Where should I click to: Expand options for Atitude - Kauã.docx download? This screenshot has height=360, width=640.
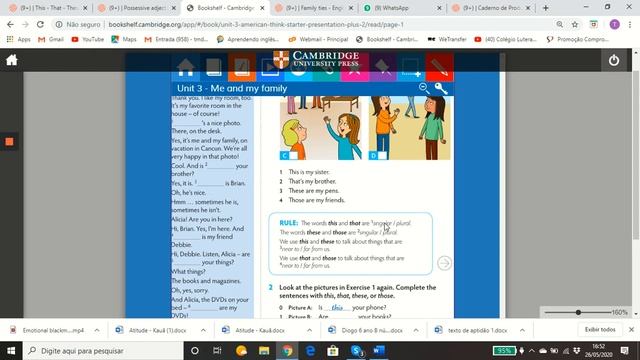309,330
